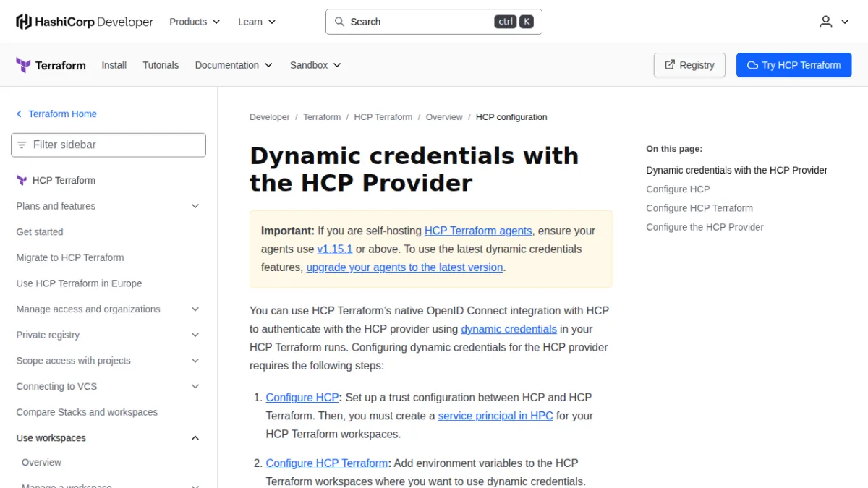Open the service principal in HPC link

pos(495,416)
